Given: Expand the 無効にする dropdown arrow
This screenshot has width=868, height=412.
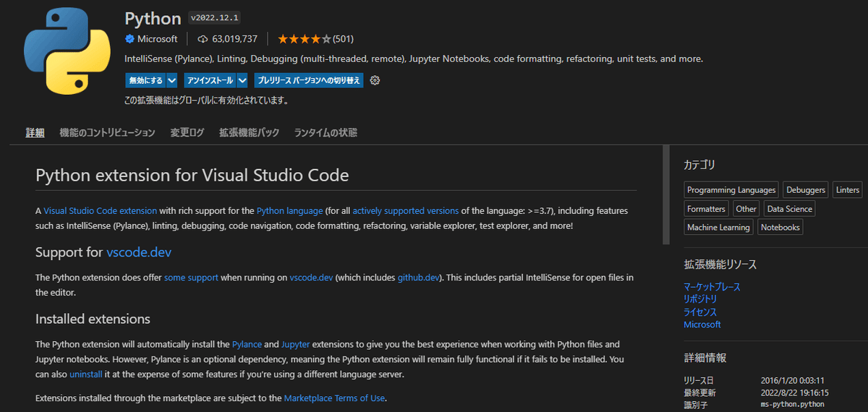Looking at the screenshot, I should click(x=171, y=80).
